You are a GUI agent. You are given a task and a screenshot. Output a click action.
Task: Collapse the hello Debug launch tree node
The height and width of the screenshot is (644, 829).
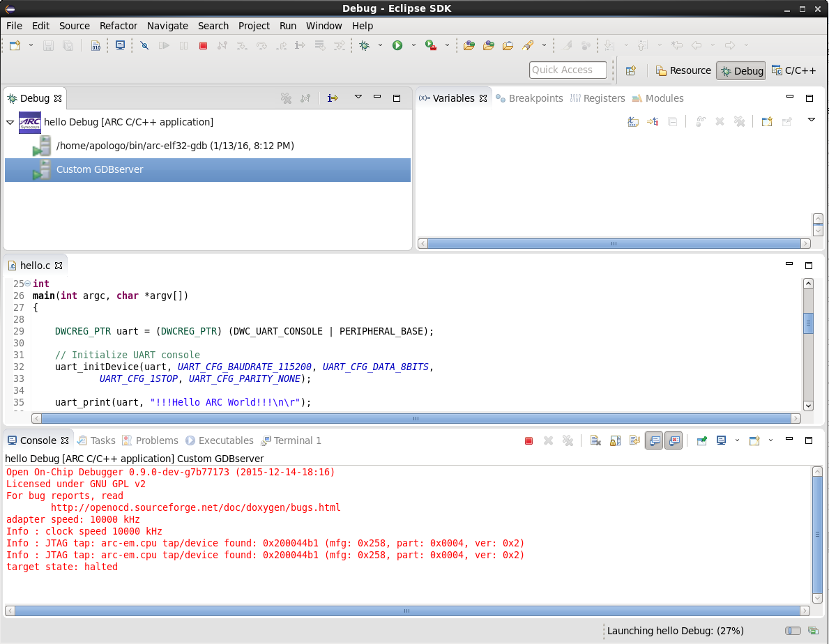(x=10, y=122)
